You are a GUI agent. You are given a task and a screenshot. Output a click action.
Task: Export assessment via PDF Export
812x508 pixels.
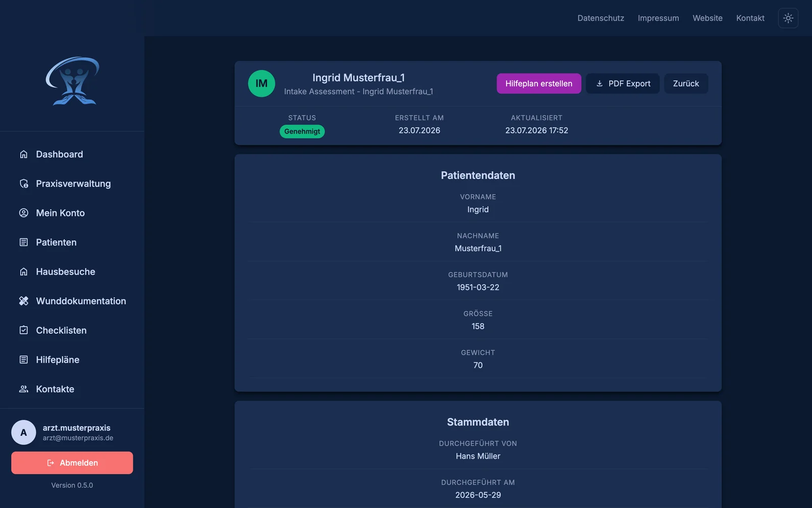click(623, 83)
